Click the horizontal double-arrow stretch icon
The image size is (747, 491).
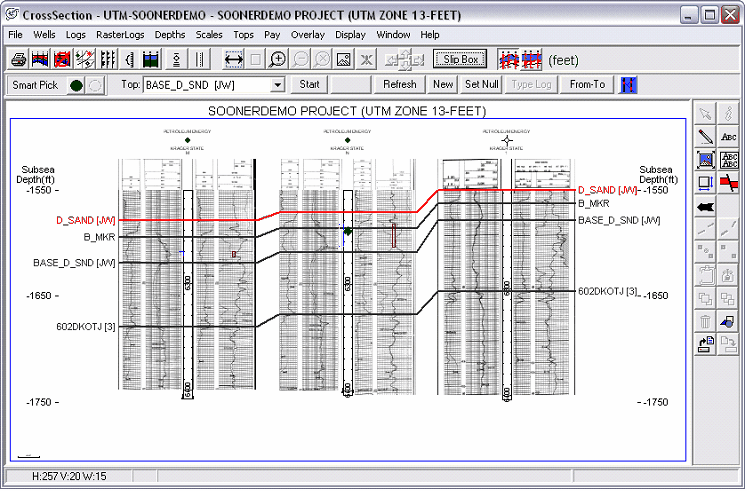pyautogui.click(x=233, y=60)
